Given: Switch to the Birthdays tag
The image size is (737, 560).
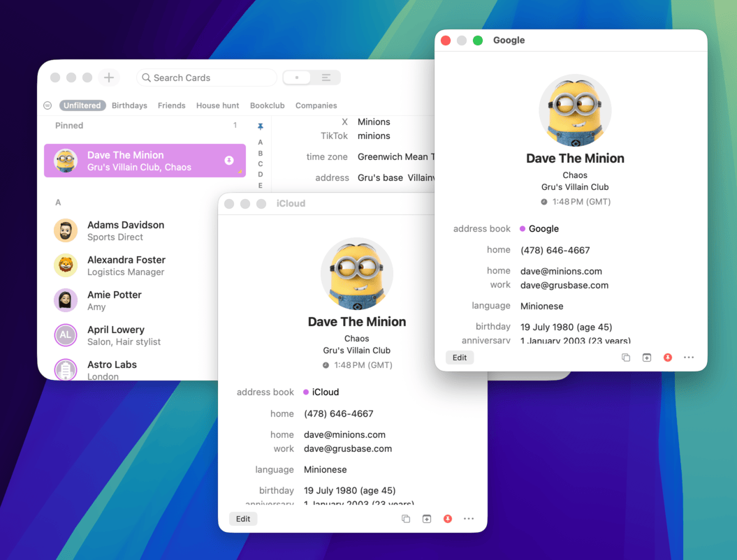Looking at the screenshot, I should [129, 105].
